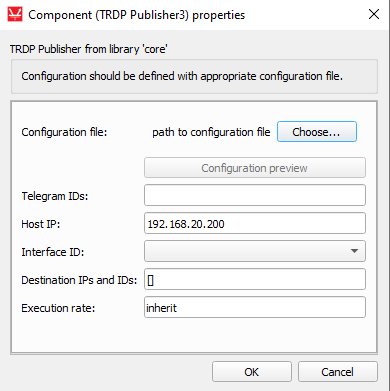Open the Interface ID combo box
390x391 pixels.
coord(255,251)
